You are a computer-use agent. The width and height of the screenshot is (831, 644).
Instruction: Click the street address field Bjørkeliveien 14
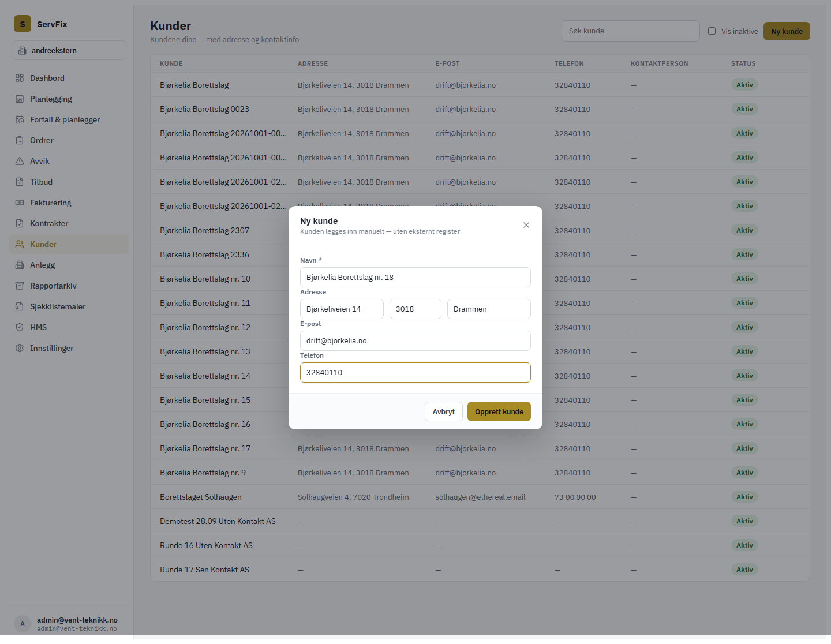click(x=342, y=309)
